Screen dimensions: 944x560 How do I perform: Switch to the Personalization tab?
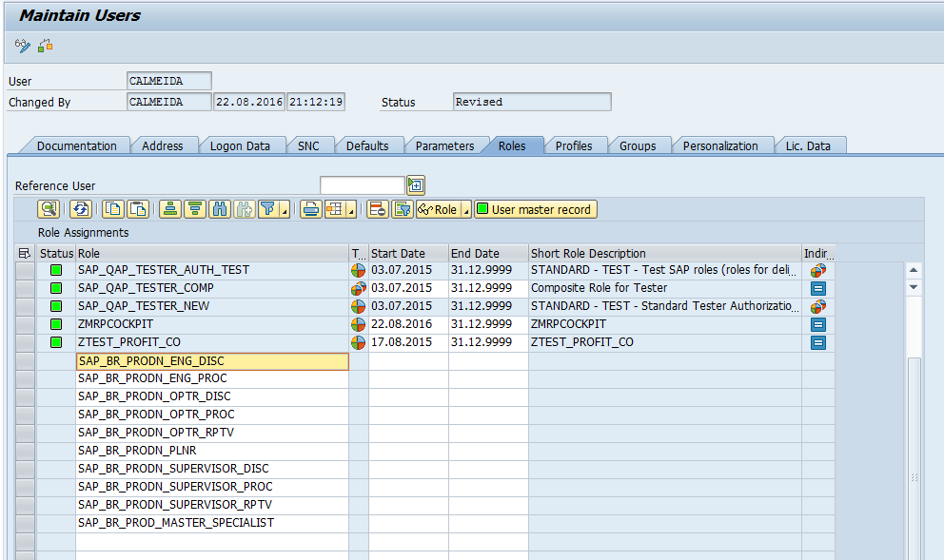click(720, 145)
